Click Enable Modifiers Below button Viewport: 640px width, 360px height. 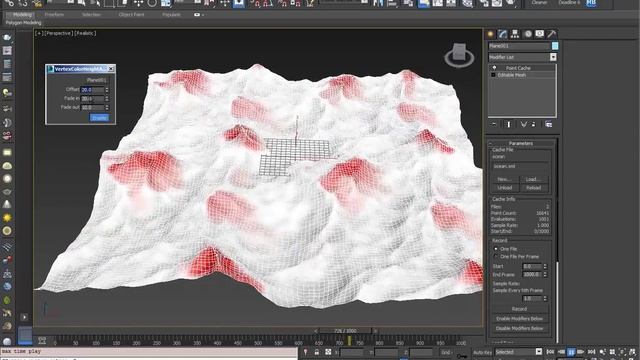(519, 319)
